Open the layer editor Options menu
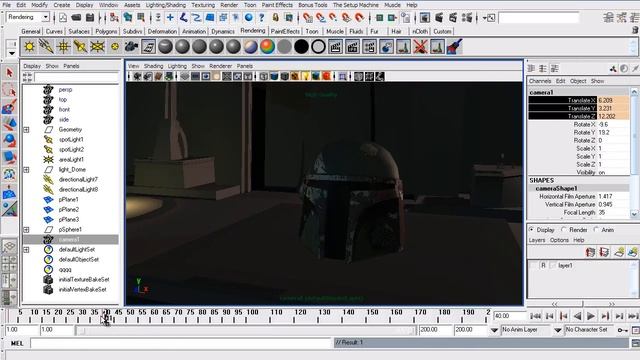This screenshot has width=640, height=360. coord(559,240)
